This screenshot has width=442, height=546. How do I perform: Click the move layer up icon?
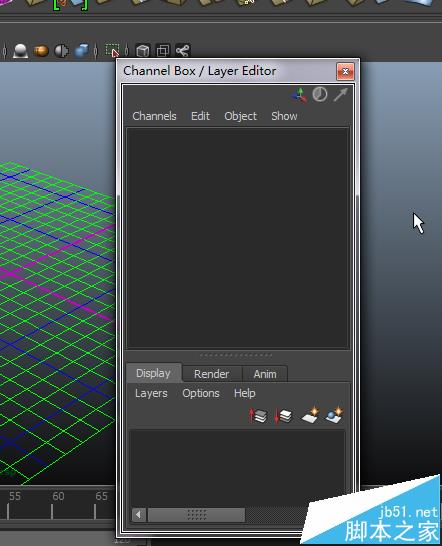[258, 415]
